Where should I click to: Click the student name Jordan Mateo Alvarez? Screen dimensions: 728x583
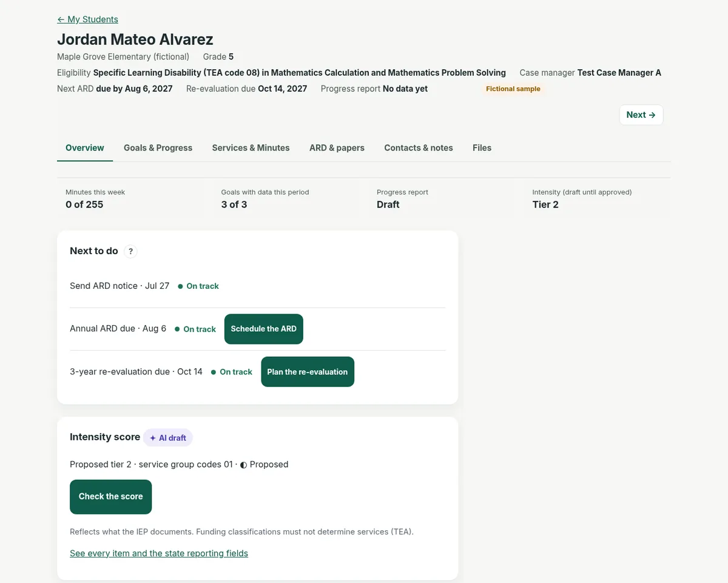[x=135, y=39]
